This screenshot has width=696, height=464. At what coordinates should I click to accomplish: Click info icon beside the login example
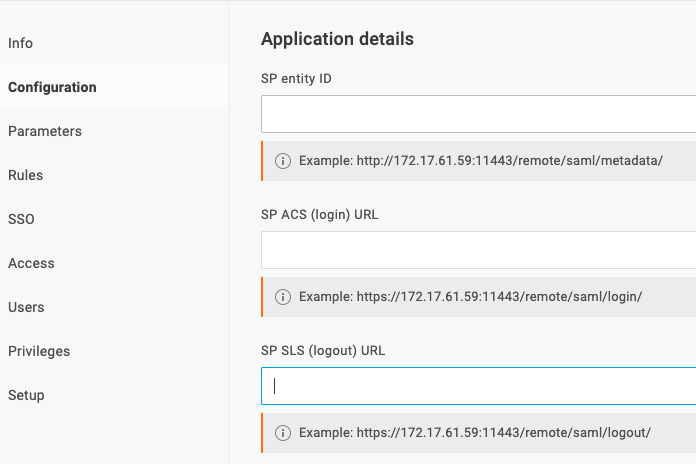283,297
